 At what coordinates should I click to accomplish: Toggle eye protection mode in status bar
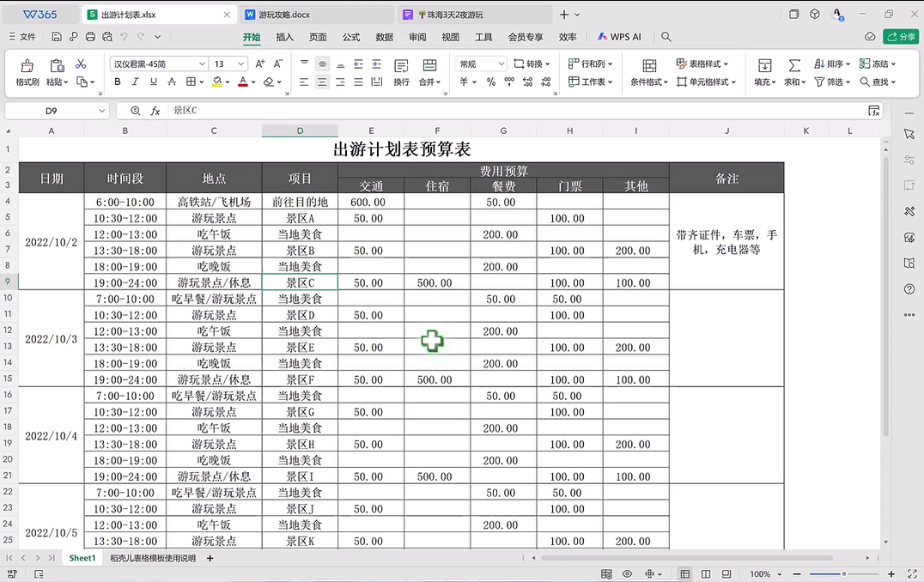tap(628, 573)
